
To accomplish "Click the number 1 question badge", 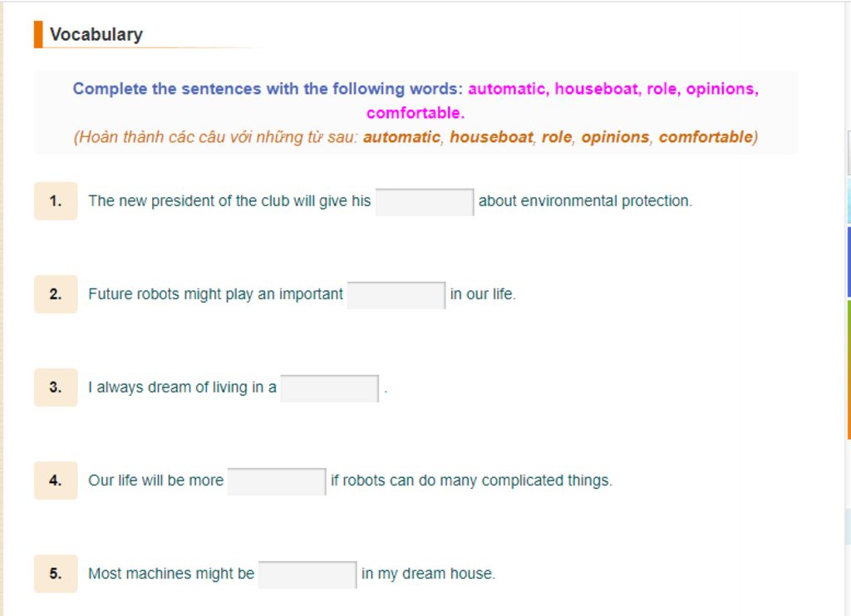I will (x=56, y=201).
